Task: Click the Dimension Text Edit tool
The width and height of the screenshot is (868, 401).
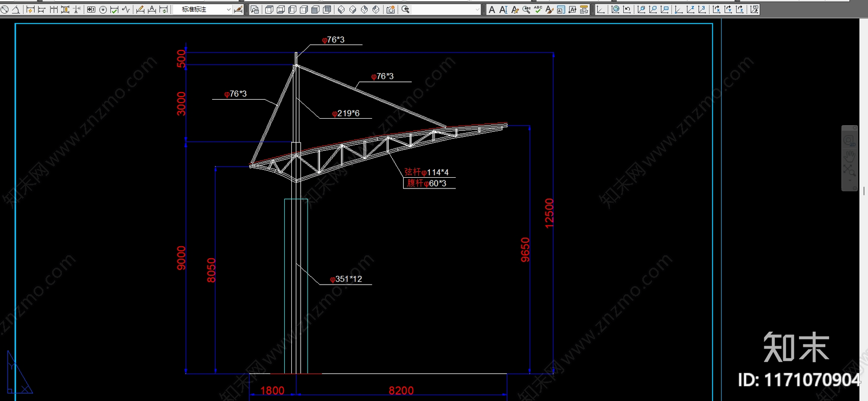Action: (152, 9)
